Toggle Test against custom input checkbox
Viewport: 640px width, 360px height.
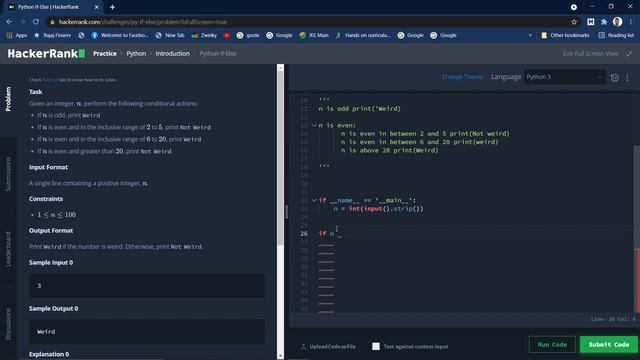(x=376, y=346)
